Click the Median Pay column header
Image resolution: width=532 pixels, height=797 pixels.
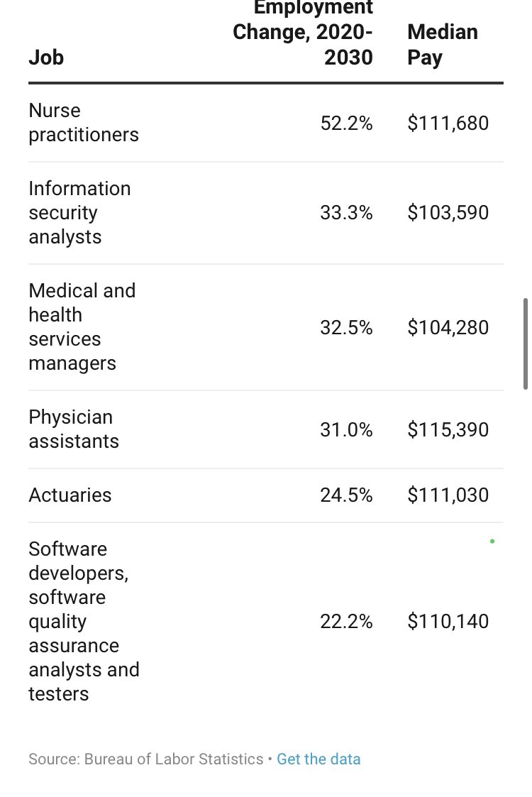443,45
